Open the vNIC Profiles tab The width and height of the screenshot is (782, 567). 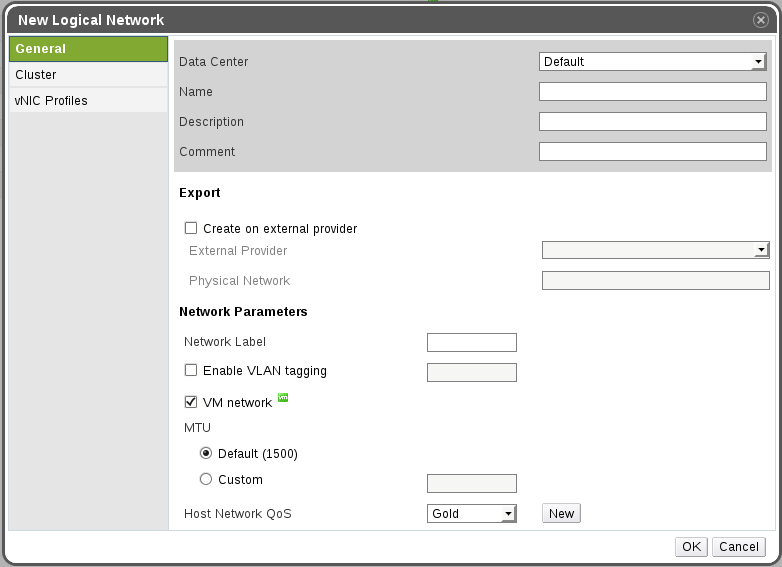click(x=88, y=101)
